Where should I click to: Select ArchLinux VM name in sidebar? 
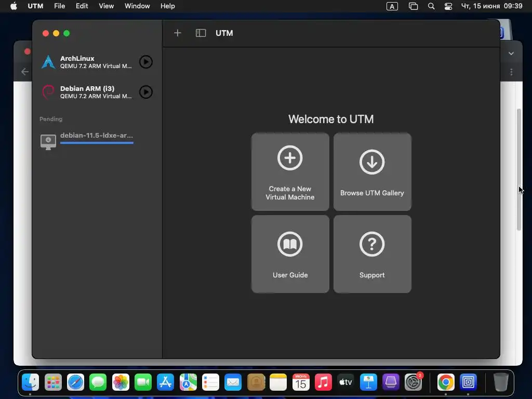click(77, 58)
